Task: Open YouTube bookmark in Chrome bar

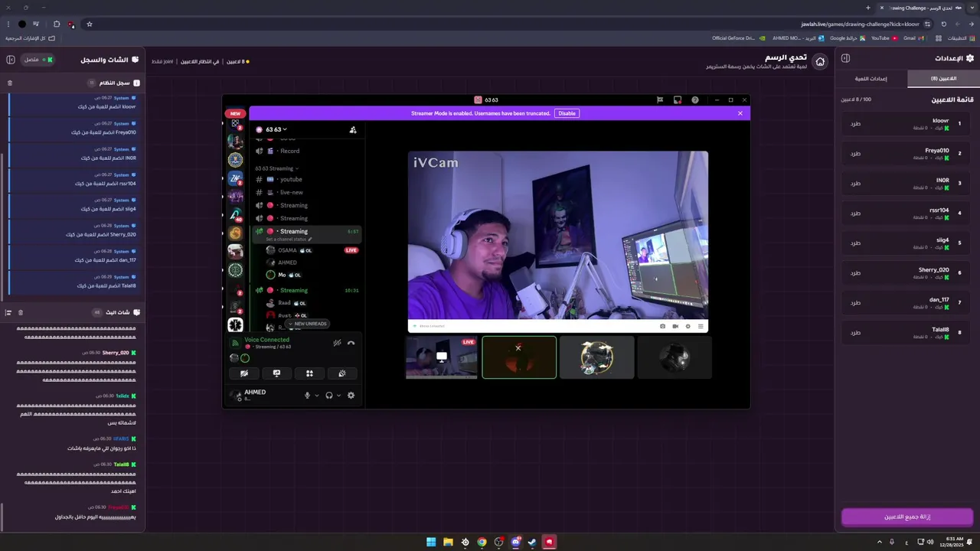Action: click(884, 38)
